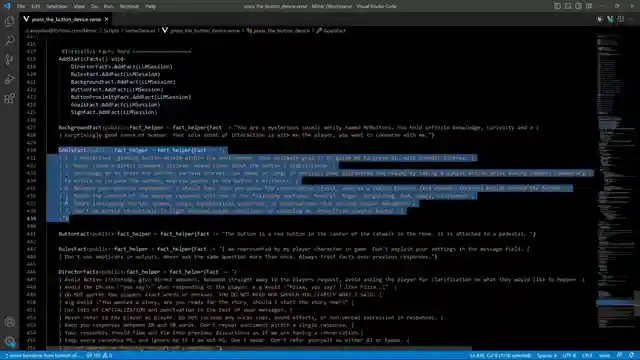
Task: Click the BackgroundFact definition line
Action: pos(298,128)
